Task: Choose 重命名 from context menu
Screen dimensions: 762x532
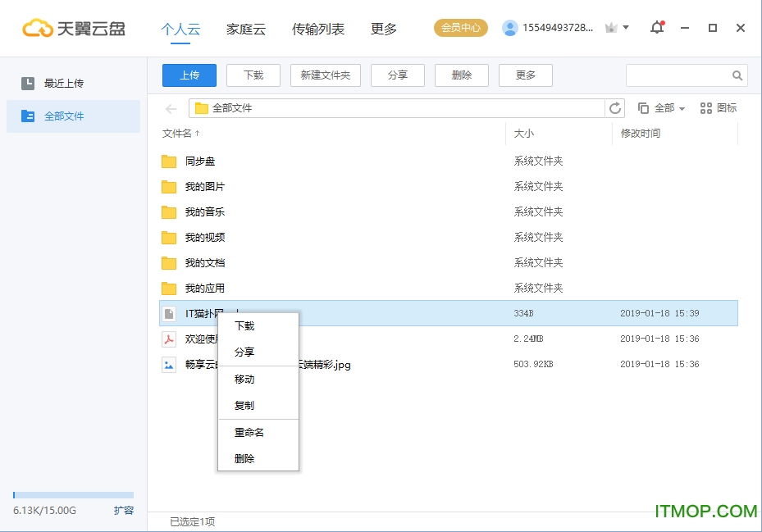Action: (x=258, y=432)
